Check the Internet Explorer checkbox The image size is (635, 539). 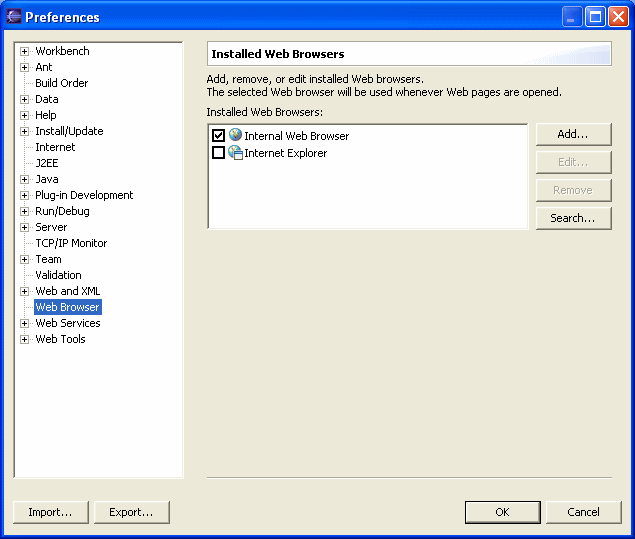(218, 153)
